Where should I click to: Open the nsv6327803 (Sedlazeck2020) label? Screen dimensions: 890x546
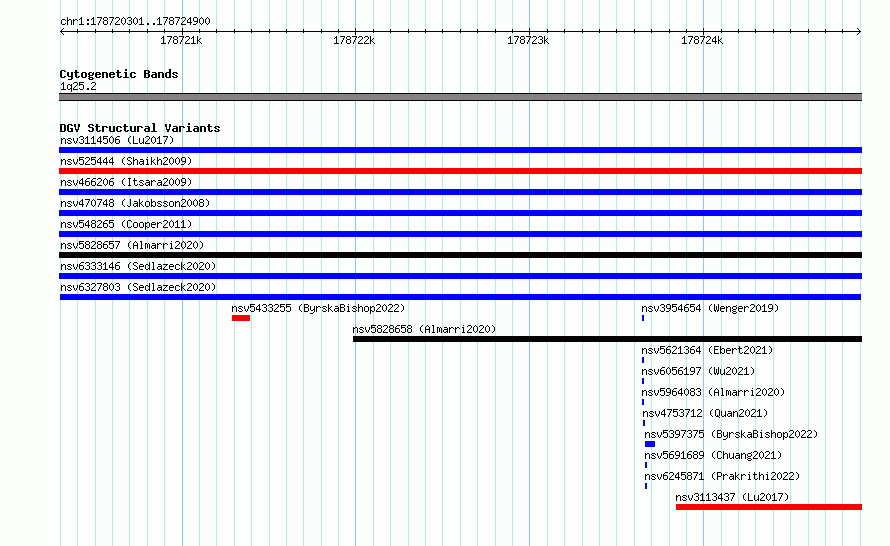pyautogui.click(x=138, y=287)
